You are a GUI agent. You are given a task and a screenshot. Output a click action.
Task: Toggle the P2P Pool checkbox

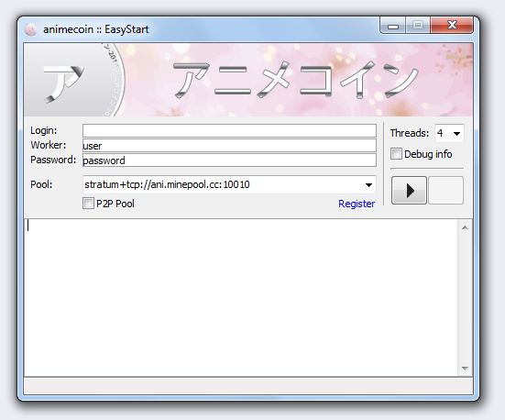coord(88,204)
